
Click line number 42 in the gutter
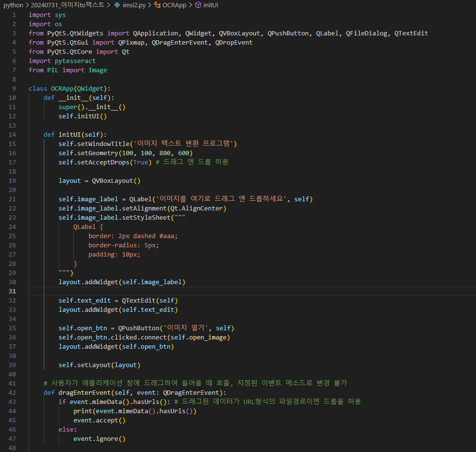[12, 392]
